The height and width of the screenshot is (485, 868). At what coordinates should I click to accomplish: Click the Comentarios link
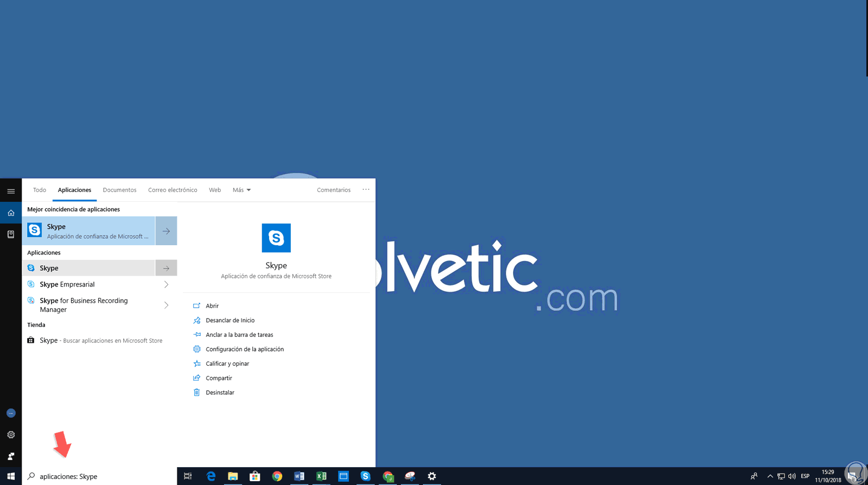click(x=334, y=190)
